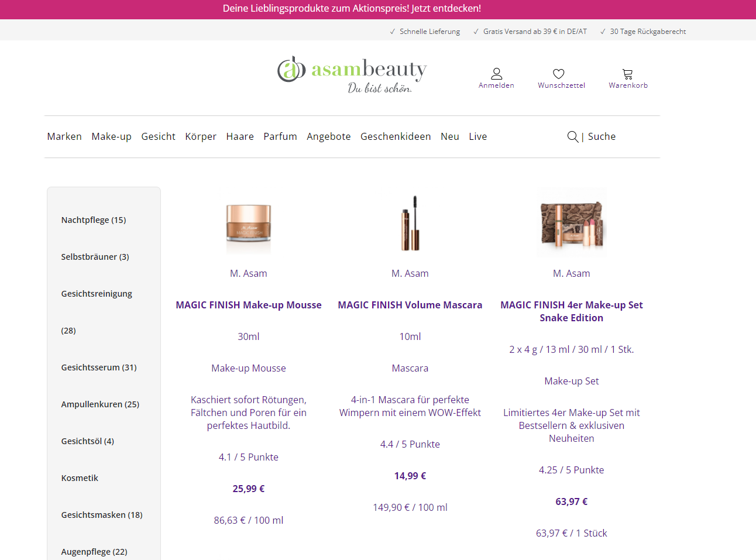The image size is (756, 560).
Task: Open the Ampullenkuren category
Action: 100,404
